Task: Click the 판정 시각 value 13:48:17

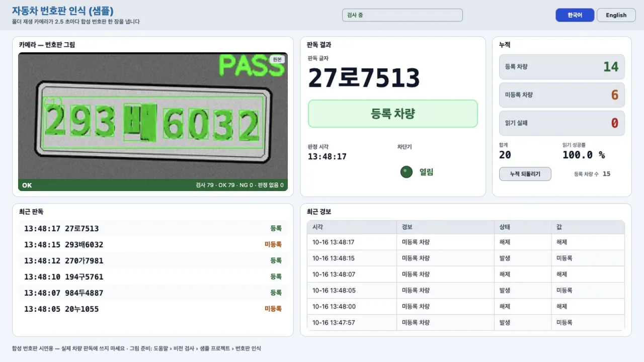Action: (327, 156)
